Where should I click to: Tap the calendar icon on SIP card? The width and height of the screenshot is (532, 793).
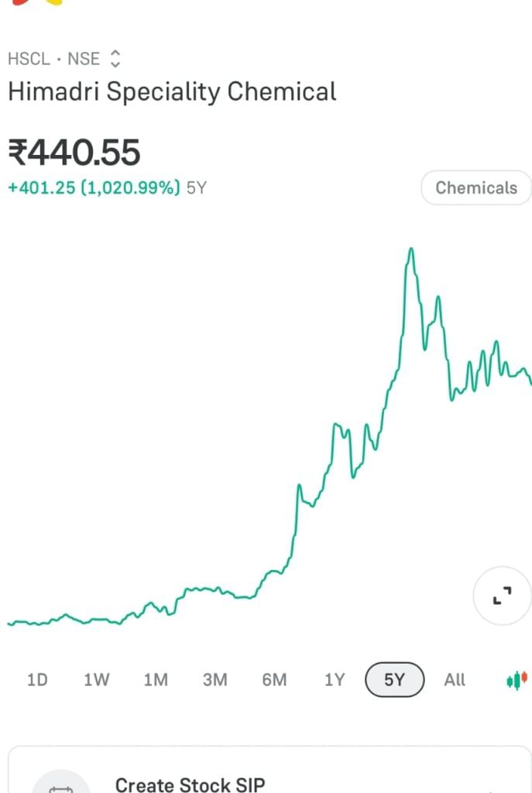point(60,786)
